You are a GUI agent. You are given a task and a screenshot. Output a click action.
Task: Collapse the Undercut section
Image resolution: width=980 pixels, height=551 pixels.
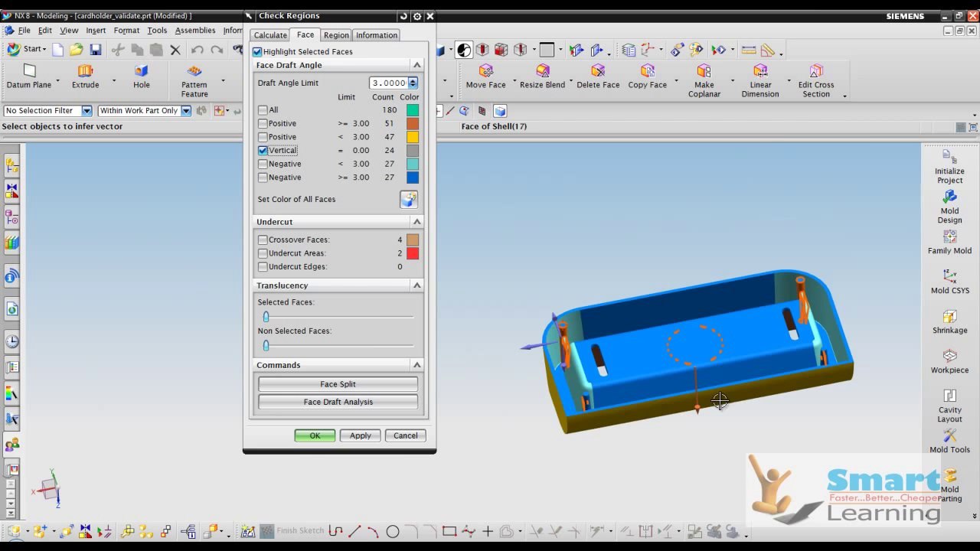416,222
